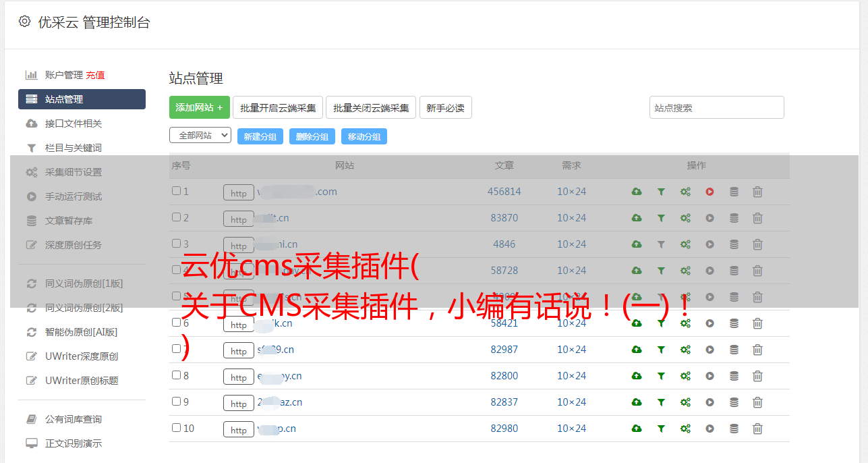Focus the 站点搜索 search field
The height and width of the screenshot is (463, 868).
[716, 107]
